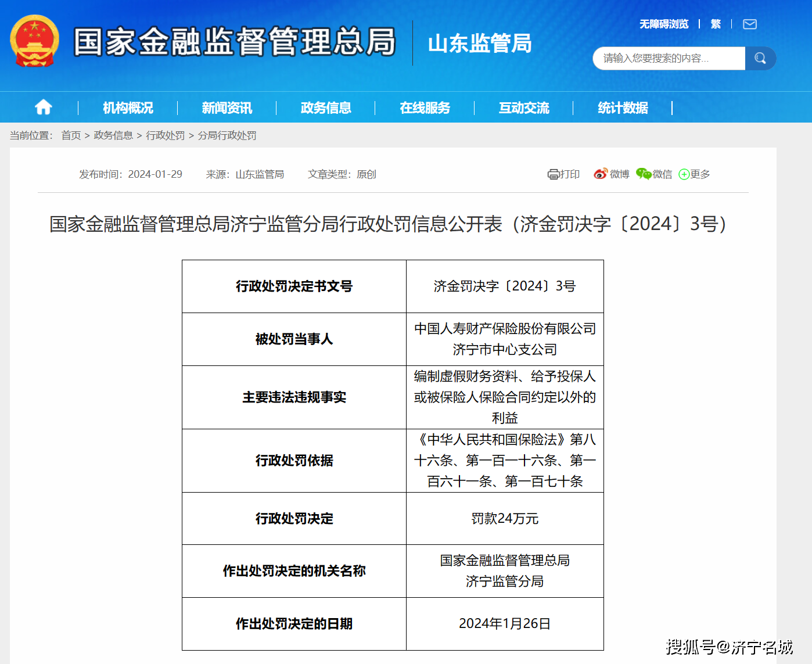Screen dimensions: 812x664
Task: Click the print icon
Action: click(x=553, y=174)
